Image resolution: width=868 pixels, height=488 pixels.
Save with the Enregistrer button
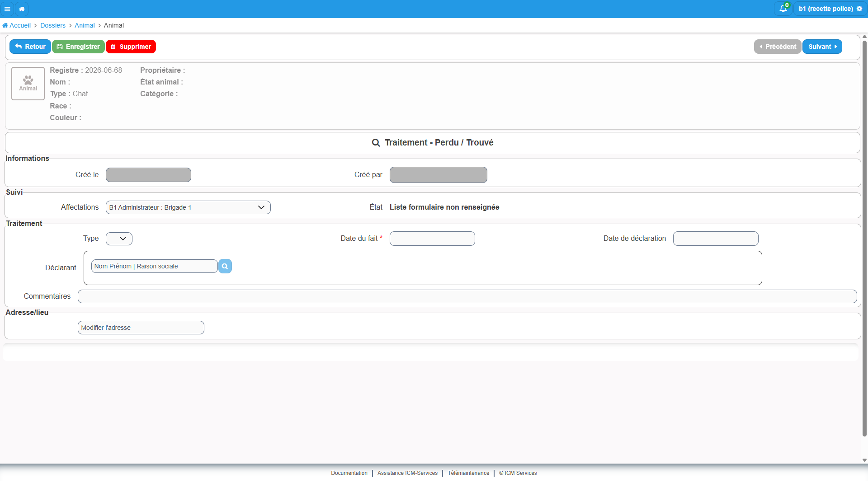pyautogui.click(x=78, y=47)
